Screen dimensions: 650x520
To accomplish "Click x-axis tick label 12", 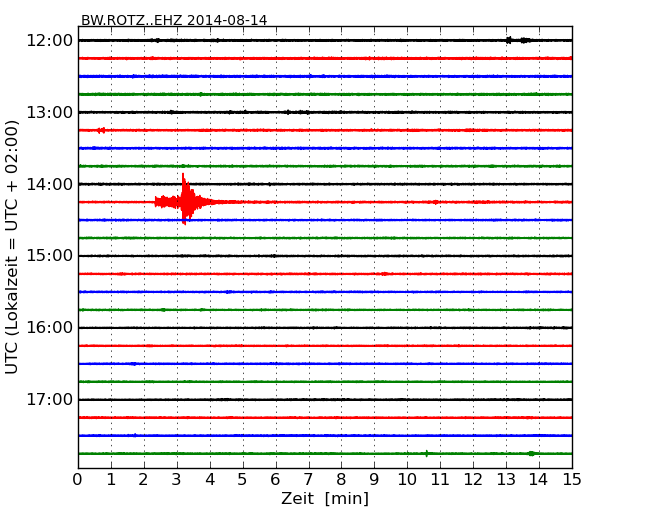I will coord(473,479).
